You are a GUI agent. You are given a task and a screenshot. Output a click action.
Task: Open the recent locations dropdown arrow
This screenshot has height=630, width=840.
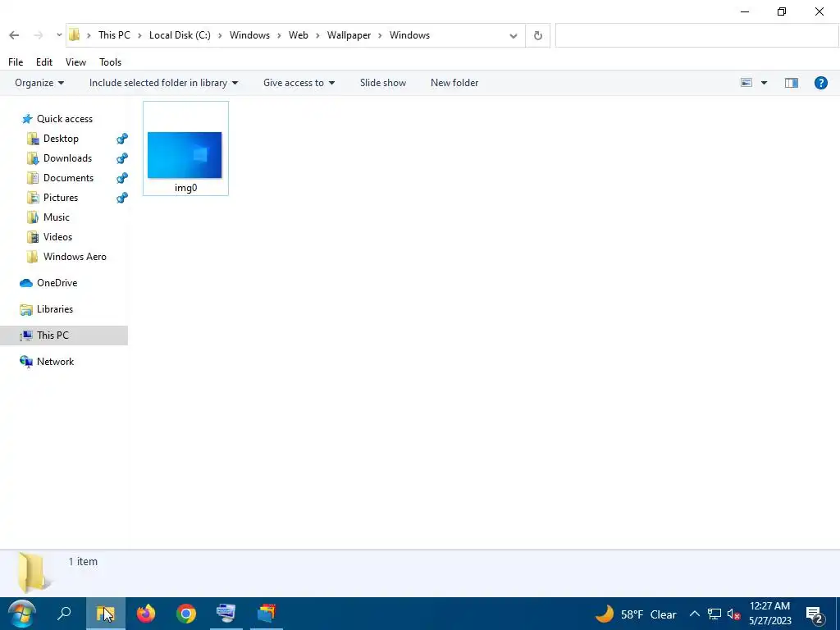click(59, 35)
